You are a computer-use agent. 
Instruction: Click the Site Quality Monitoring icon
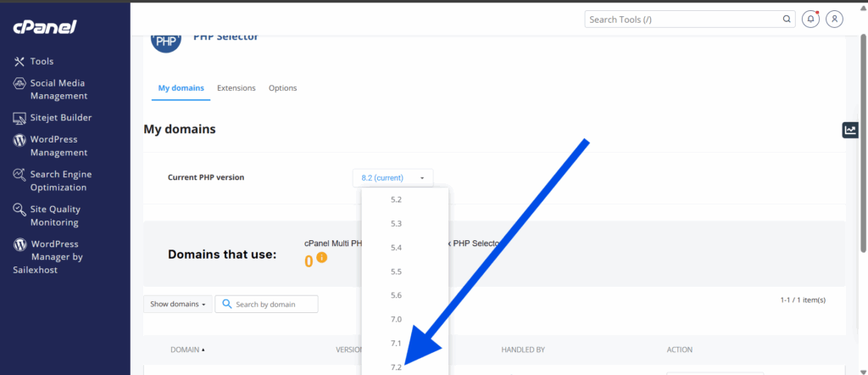[20, 210]
